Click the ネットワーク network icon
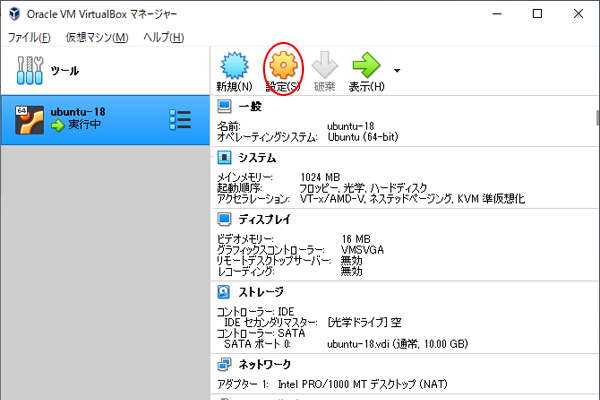This screenshot has width=600, height=400. tap(224, 364)
